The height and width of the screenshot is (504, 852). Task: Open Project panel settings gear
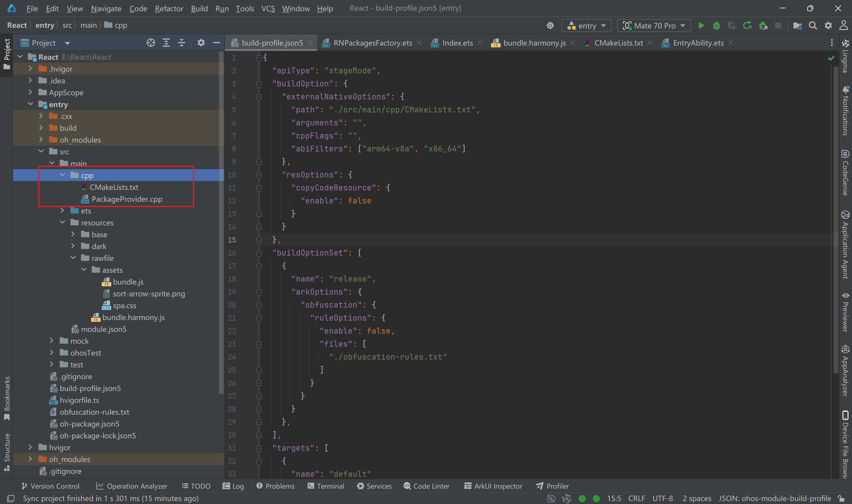click(x=201, y=43)
